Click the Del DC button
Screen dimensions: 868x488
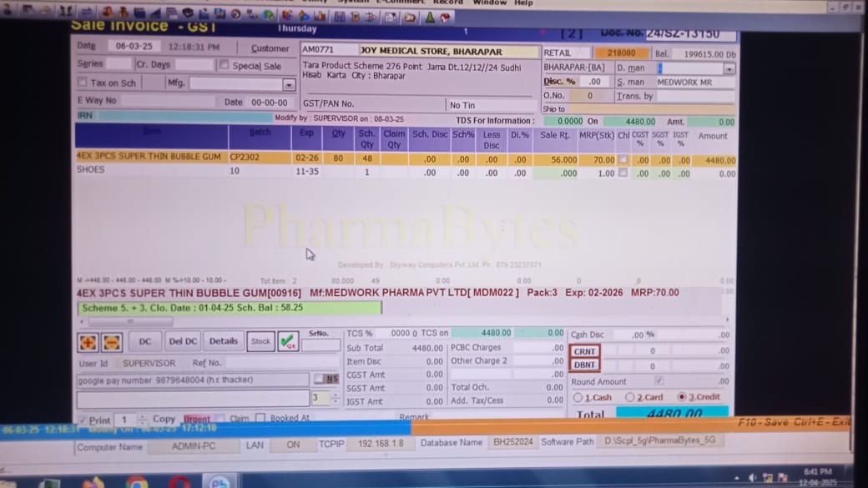pos(183,341)
